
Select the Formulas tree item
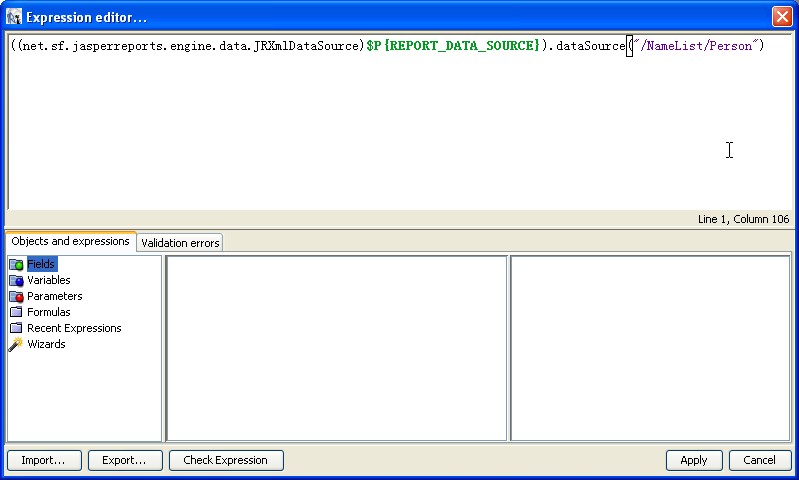(x=48, y=312)
